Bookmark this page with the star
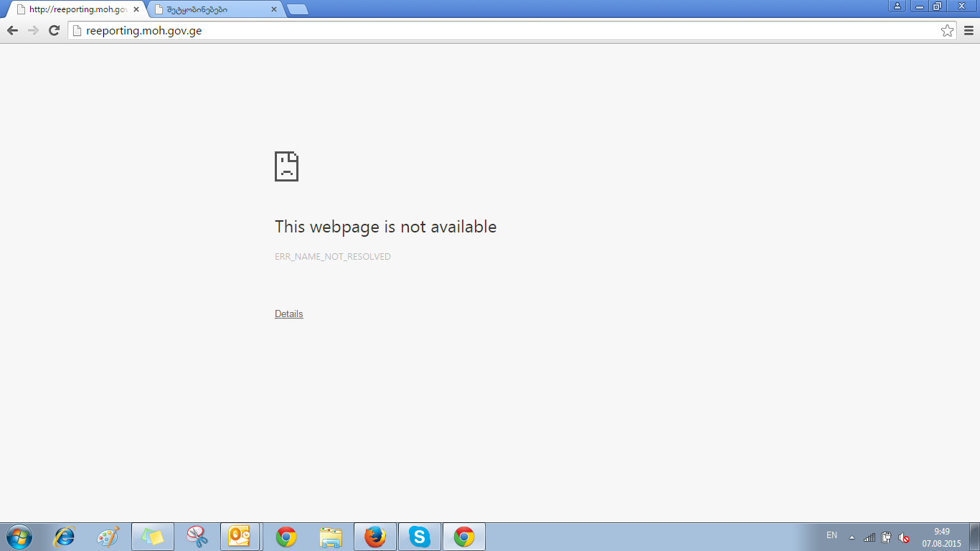This screenshot has width=980, height=551. point(947,30)
